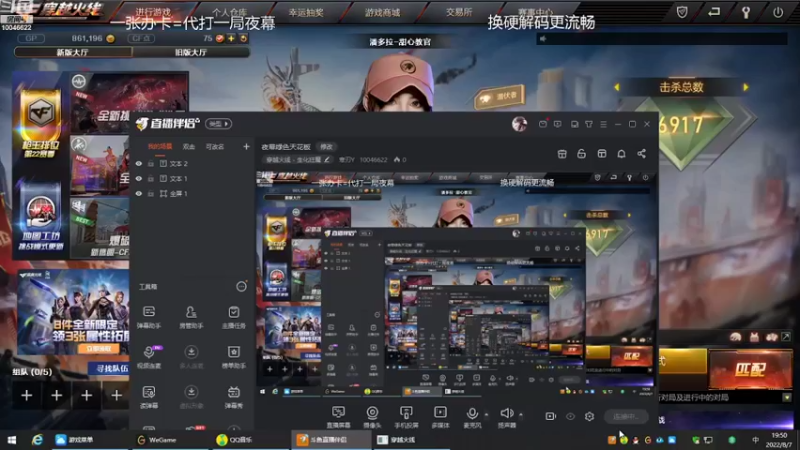Click the start streaming button beside the gear
800x450 pixels.
coord(626,416)
